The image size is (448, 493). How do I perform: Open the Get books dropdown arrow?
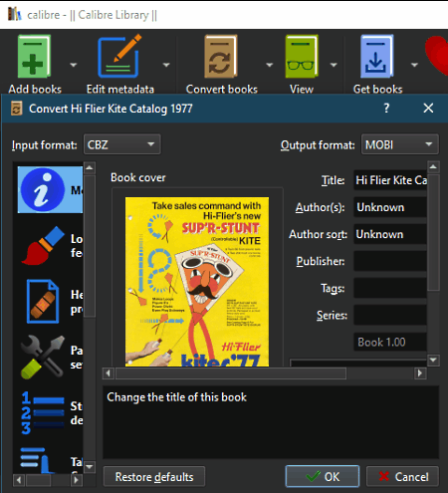point(414,65)
